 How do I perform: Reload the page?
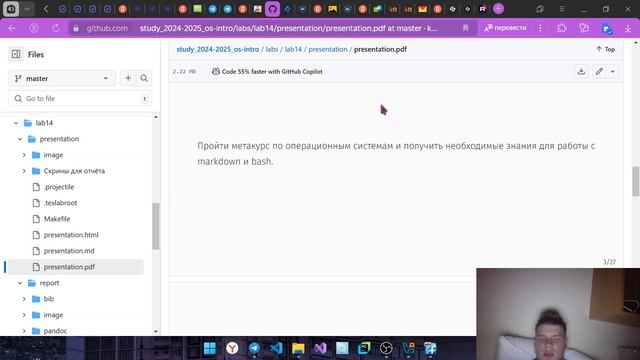56,28
